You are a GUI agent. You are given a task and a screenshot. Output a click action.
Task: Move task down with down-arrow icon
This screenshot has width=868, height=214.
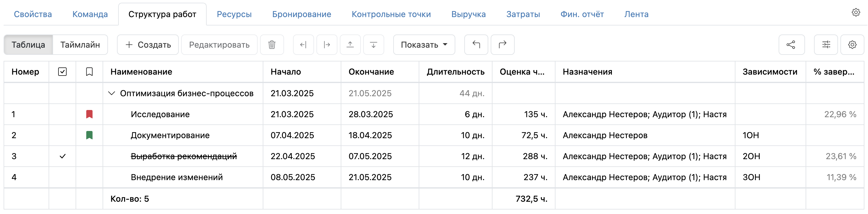click(373, 44)
